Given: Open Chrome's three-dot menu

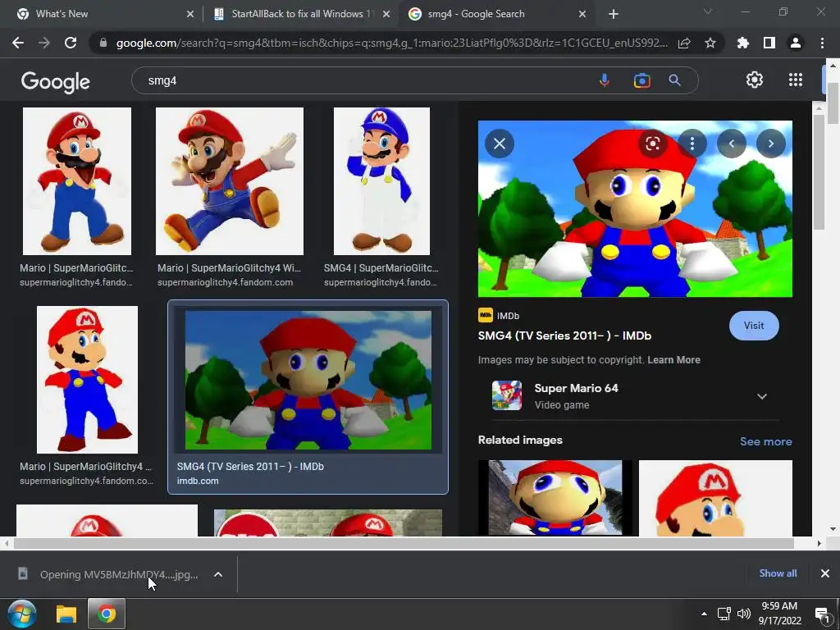Looking at the screenshot, I should click(x=822, y=43).
